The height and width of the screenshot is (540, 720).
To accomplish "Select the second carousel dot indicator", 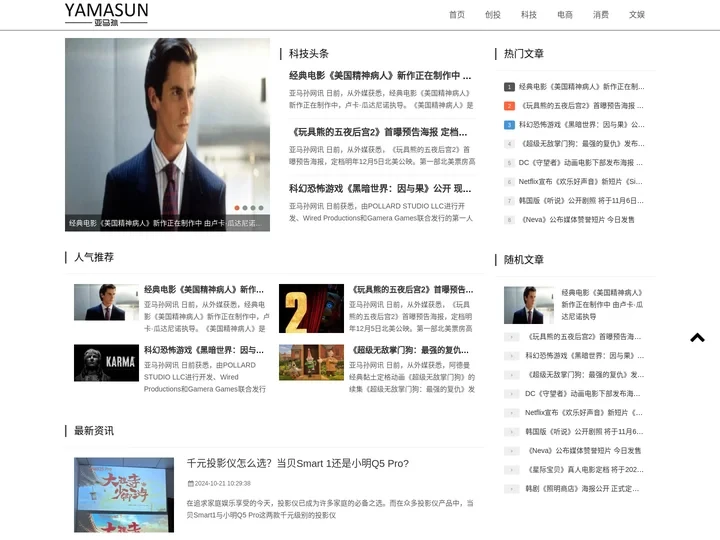I will (x=245, y=208).
